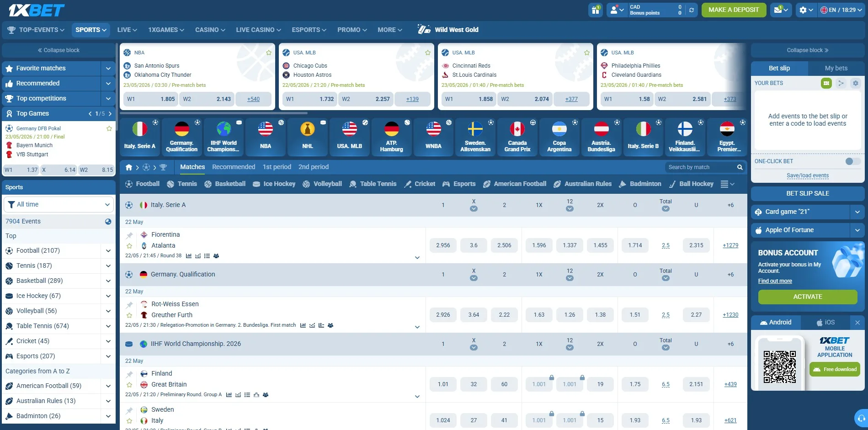Select the Italy Serie A league tile
The height and width of the screenshot is (430, 868).
pos(139,137)
